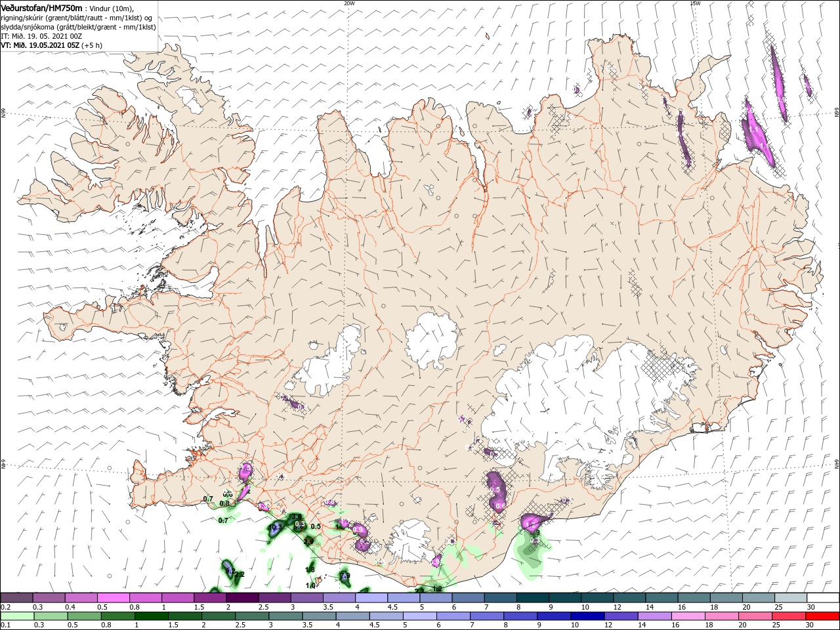Click the 0.2 label in the upper legend

click(x=5, y=606)
